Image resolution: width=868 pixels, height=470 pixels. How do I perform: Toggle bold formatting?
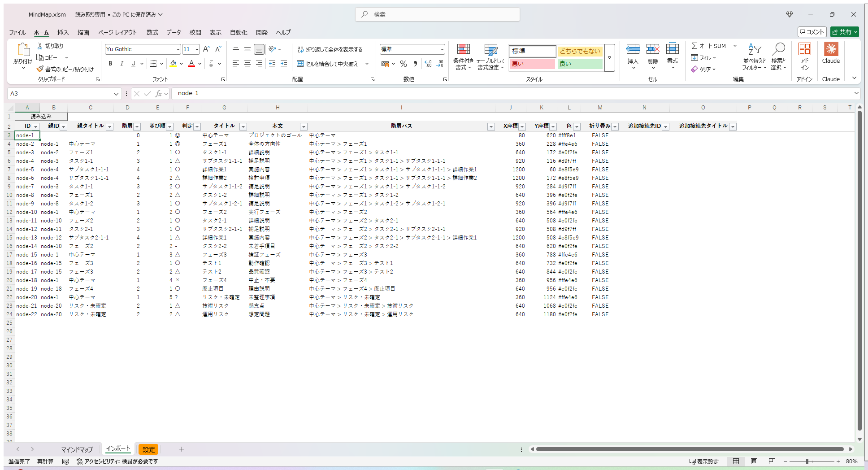coord(110,64)
